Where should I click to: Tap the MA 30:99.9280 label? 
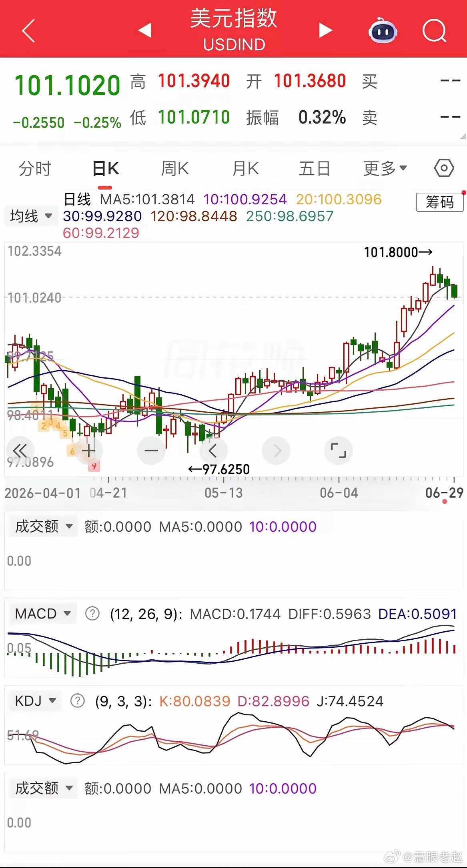[102, 216]
